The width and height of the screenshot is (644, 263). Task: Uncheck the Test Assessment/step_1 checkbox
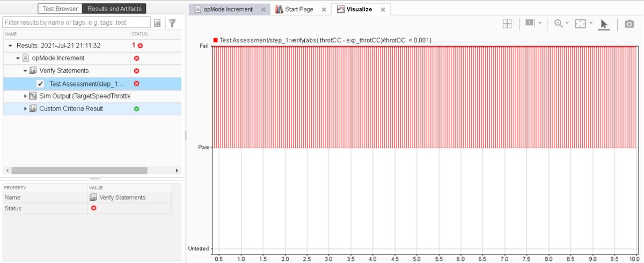click(40, 84)
